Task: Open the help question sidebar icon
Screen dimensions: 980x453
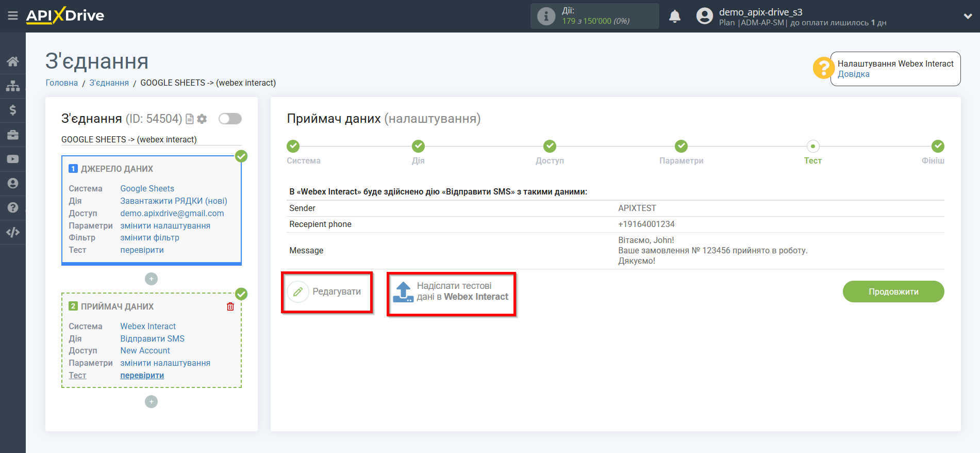Action: pyautogui.click(x=13, y=207)
